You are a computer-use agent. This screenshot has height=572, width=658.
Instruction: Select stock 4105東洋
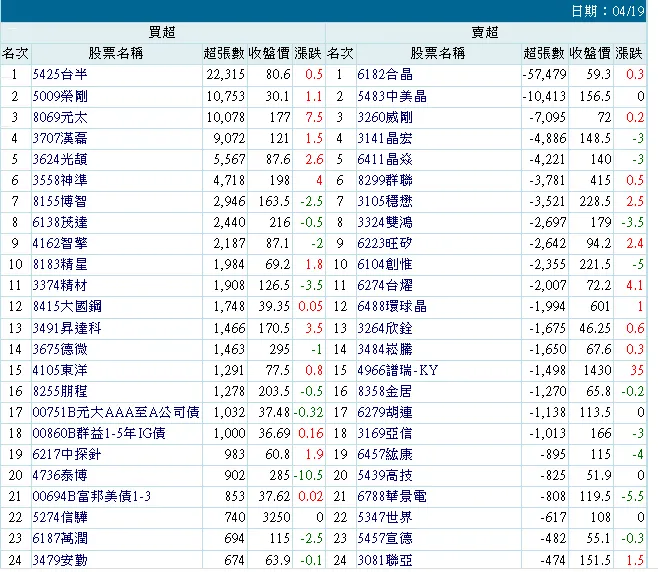click(x=60, y=370)
